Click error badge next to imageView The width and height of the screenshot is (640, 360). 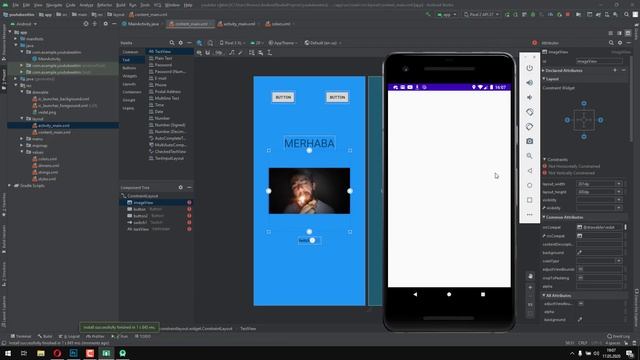click(x=189, y=202)
